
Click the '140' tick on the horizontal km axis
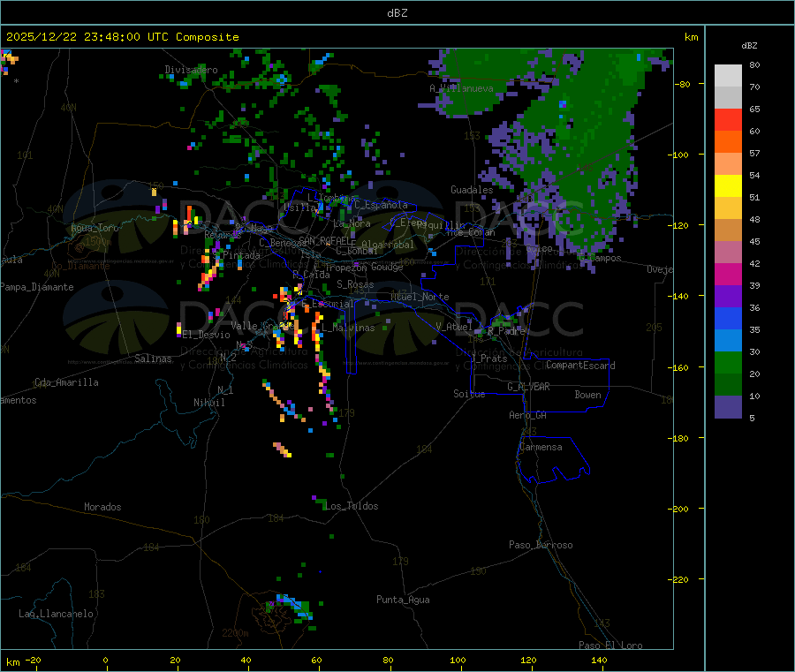[599, 660]
